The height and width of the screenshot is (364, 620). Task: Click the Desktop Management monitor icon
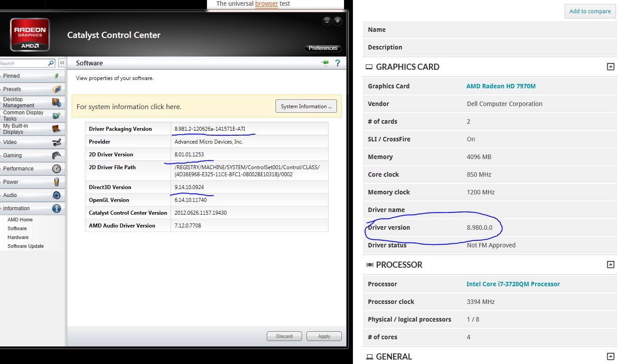point(57,102)
